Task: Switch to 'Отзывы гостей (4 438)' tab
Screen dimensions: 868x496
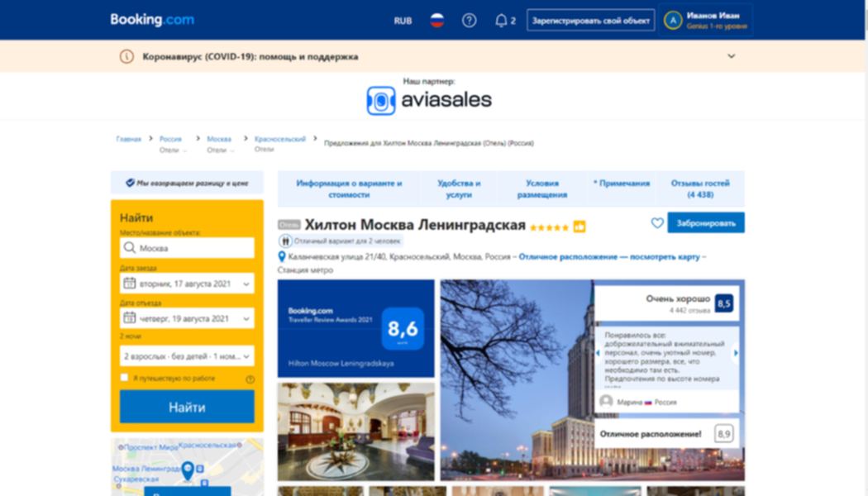Action: 700,188
